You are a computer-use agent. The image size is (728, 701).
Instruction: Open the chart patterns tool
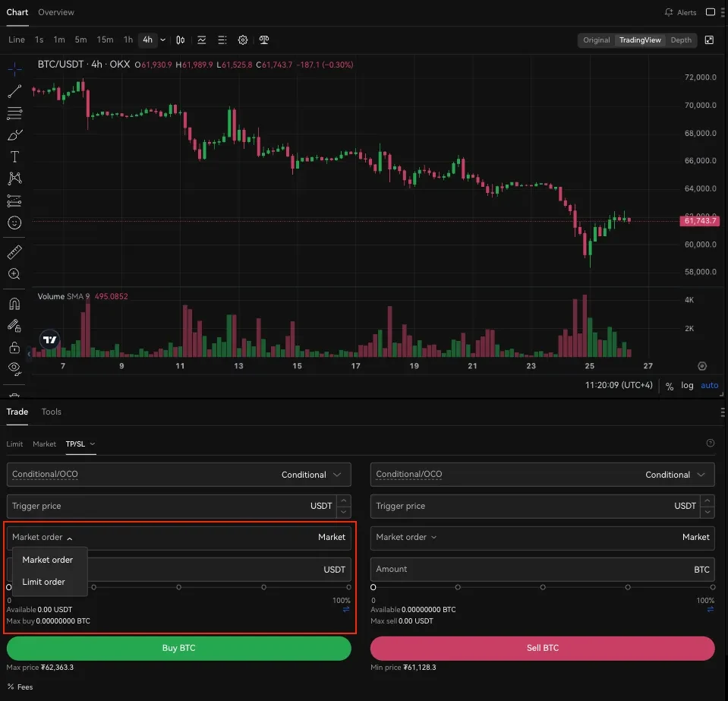pos(14,178)
